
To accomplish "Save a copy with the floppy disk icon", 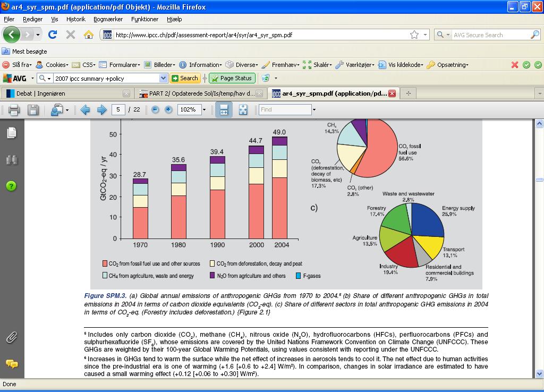I will coord(33,110).
